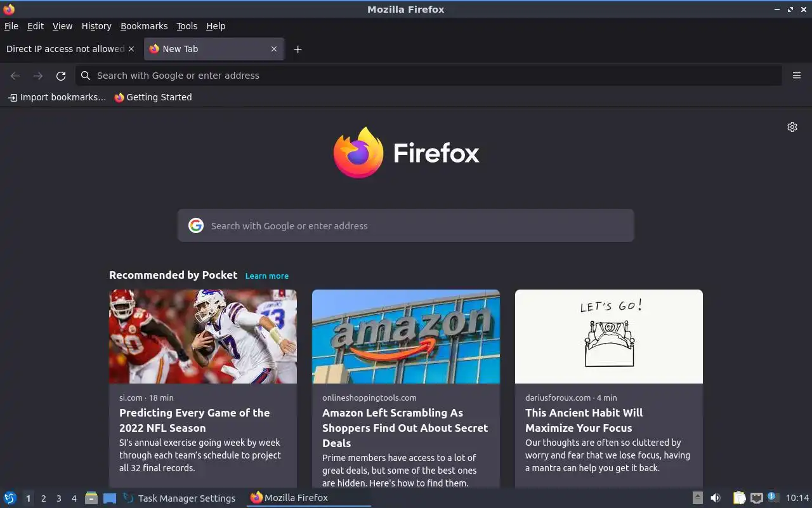The width and height of the screenshot is (812, 508).
Task: Click the removable media eject tray icon
Action: click(697, 498)
